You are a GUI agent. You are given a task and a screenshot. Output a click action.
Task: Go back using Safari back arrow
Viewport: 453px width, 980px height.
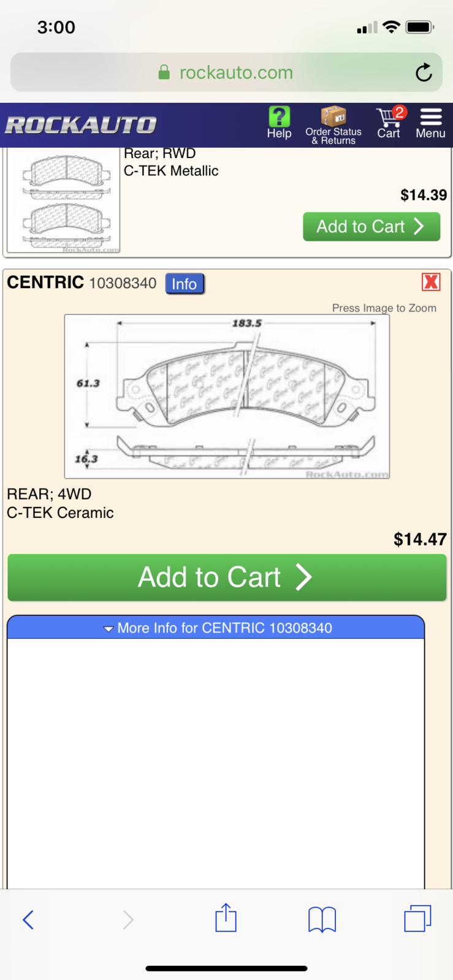tap(28, 919)
